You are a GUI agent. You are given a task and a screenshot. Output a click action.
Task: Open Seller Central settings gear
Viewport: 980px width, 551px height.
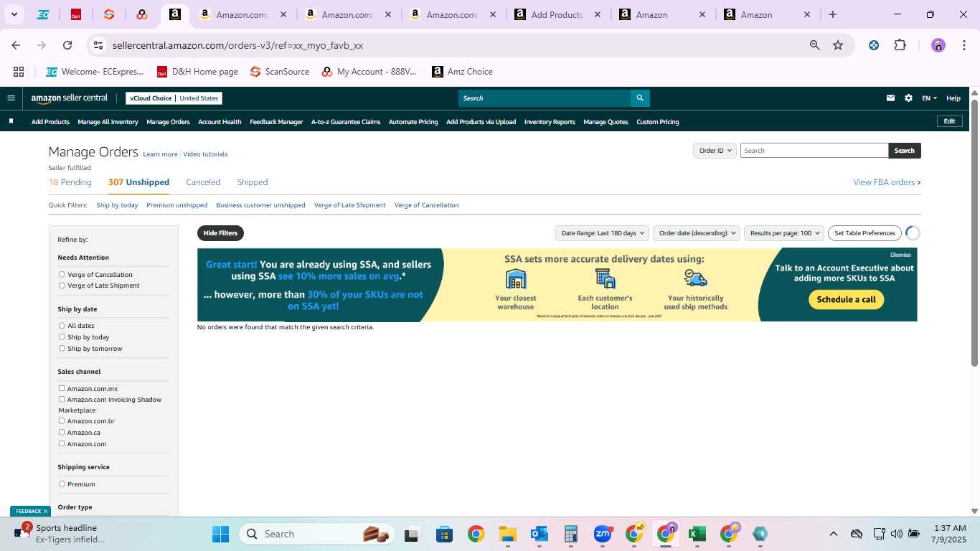click(908, 98)
